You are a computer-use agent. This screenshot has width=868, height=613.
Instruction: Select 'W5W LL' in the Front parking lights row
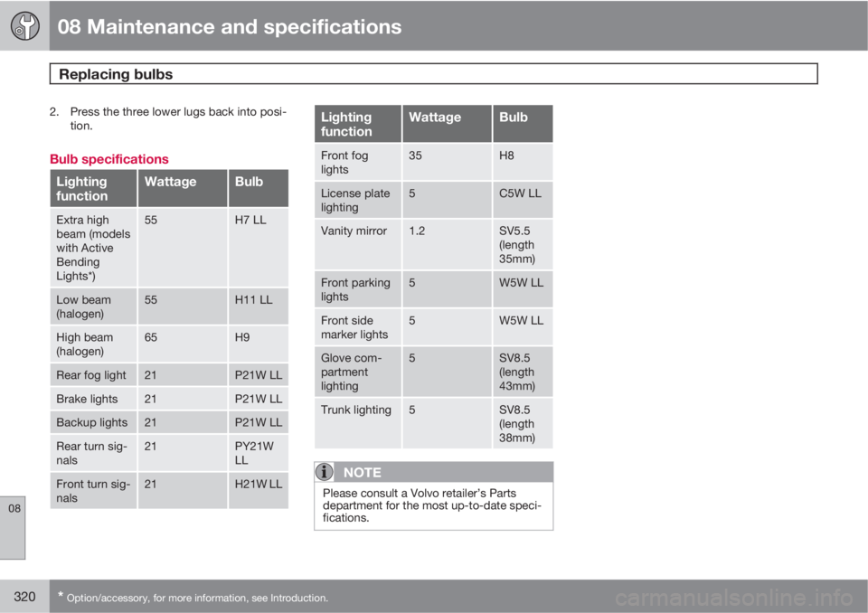(521, 282)
